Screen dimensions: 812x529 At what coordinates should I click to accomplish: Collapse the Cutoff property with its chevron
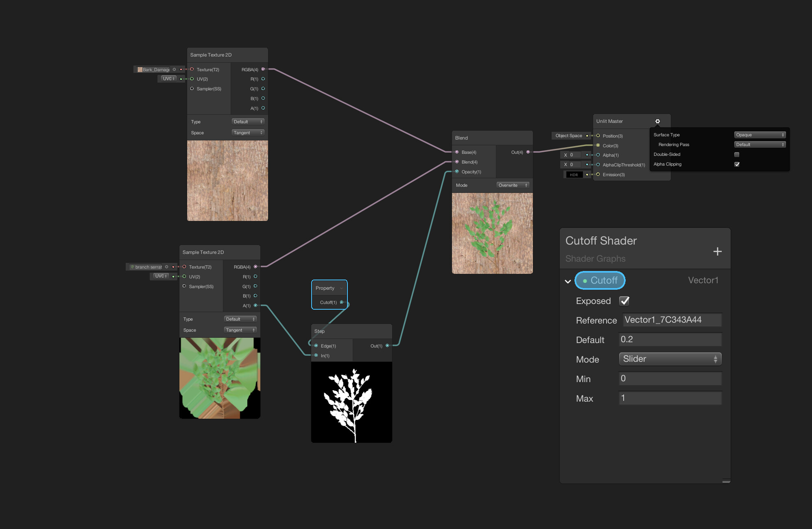point(568,281)
